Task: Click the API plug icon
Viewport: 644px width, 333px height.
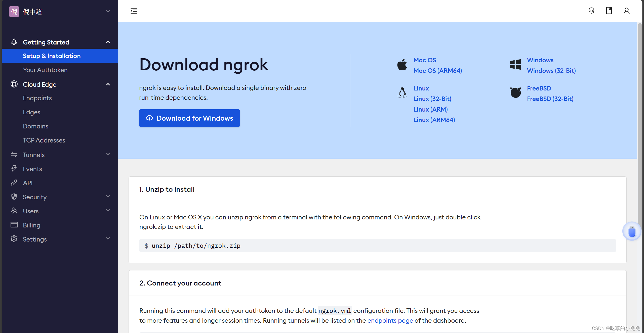Action: 14,182
